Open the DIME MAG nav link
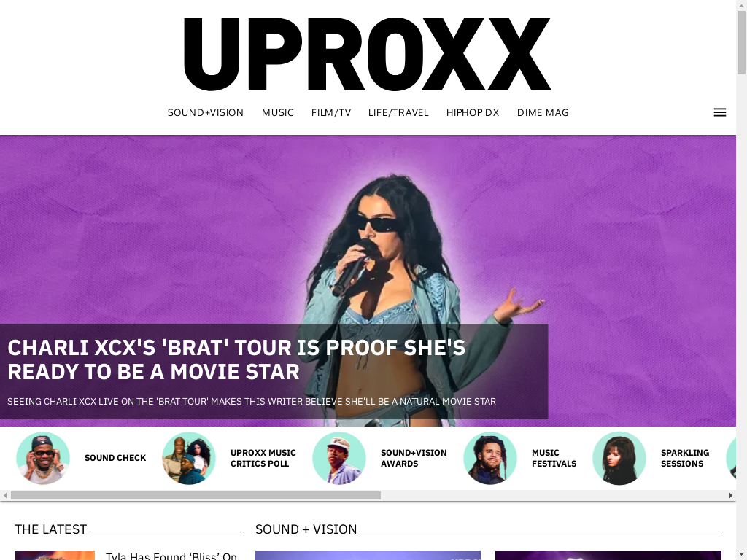747x560 pixels. coord(543,112)
